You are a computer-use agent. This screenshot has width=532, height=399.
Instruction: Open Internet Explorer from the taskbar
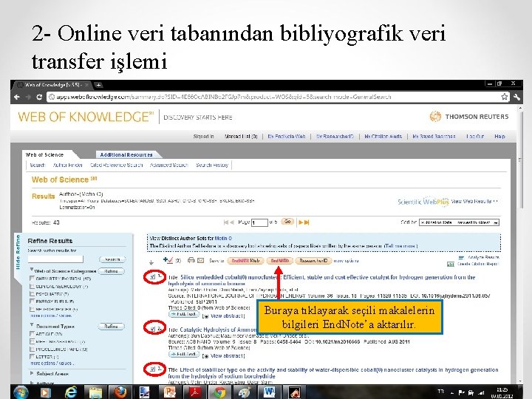coord(71,392)
